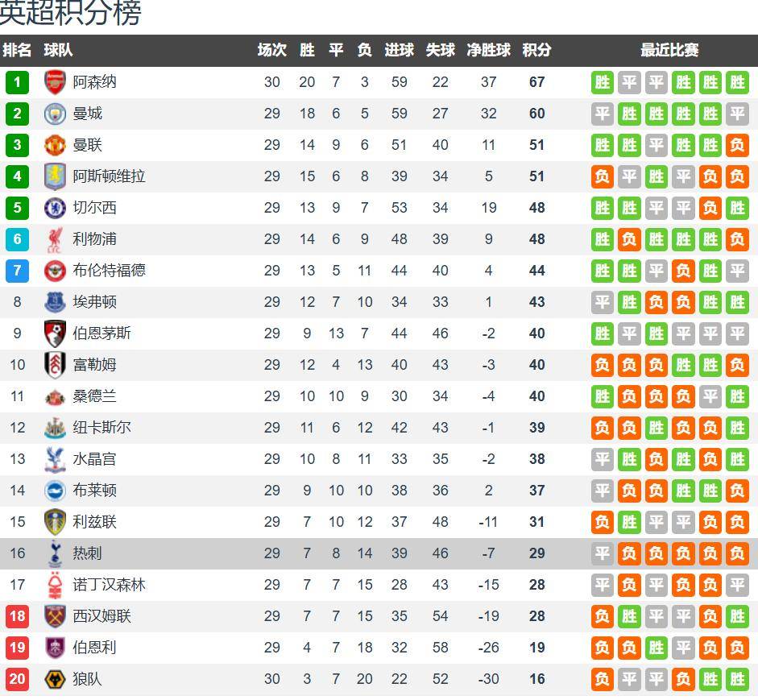This screenshot has width=758, height=700.
Task: Open the 诺丁汉森林 team link
Action: point(109,585)
